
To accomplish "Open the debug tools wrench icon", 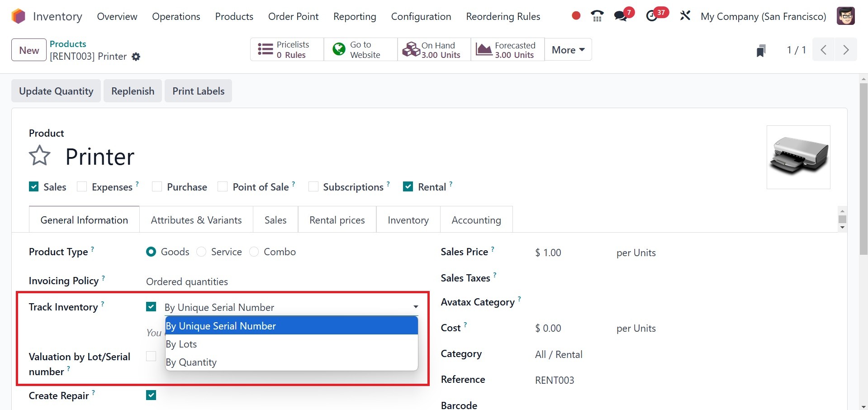I will point(685,16).
